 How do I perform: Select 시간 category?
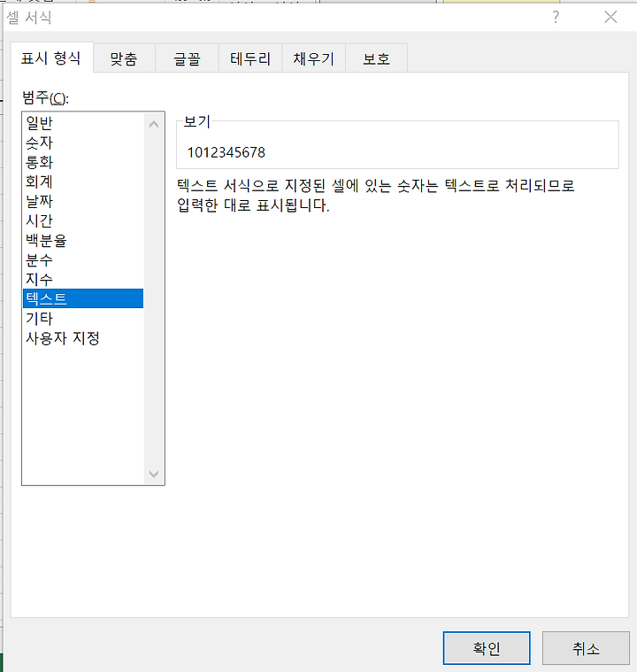point(83,220)
